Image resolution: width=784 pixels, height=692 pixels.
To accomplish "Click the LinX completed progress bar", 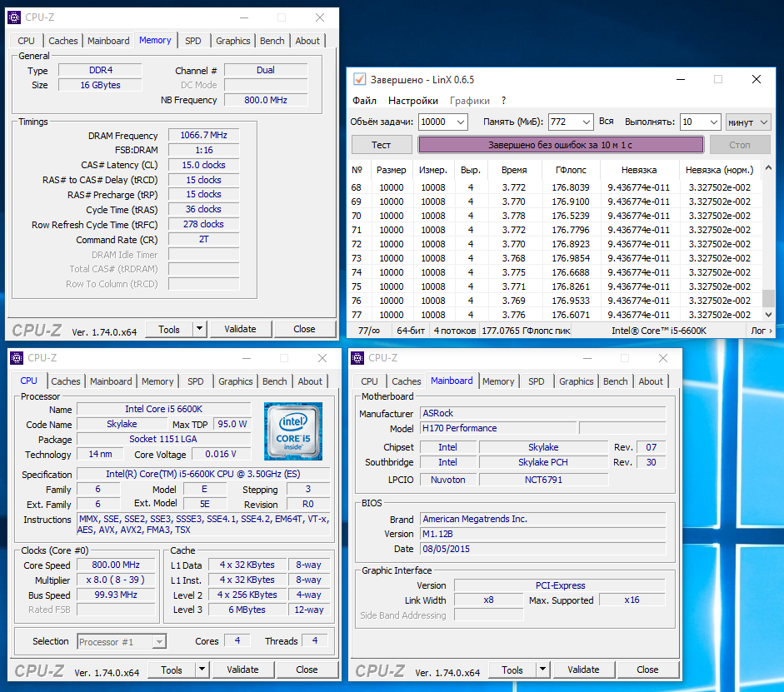I will click(561, 145).
